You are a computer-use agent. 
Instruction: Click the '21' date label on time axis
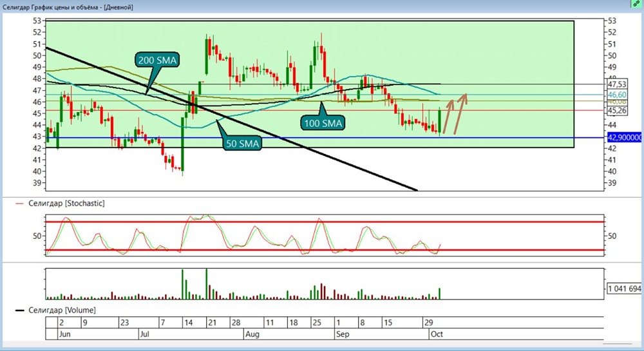pyautogui.click(x=212, y=323)
